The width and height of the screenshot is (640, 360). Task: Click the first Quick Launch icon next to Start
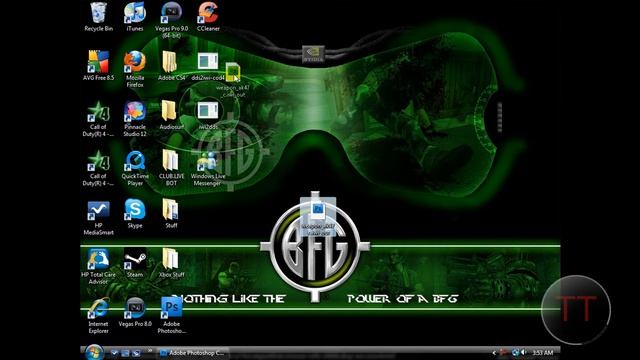coord(115,353)
